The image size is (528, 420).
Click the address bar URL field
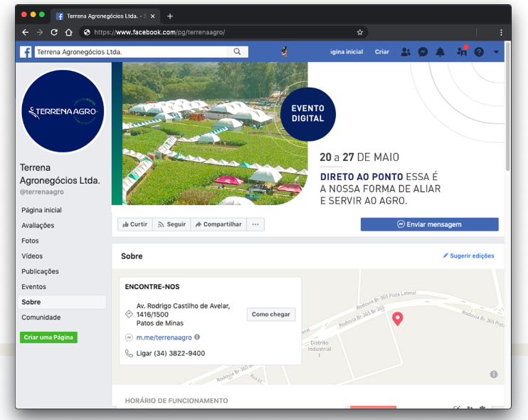tap(222, 32)
